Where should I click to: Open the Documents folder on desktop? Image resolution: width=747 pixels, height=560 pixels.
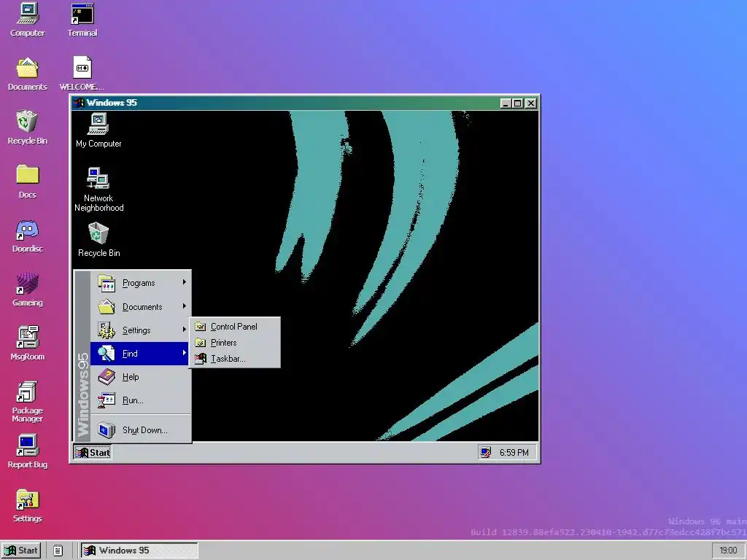point(27,74)
